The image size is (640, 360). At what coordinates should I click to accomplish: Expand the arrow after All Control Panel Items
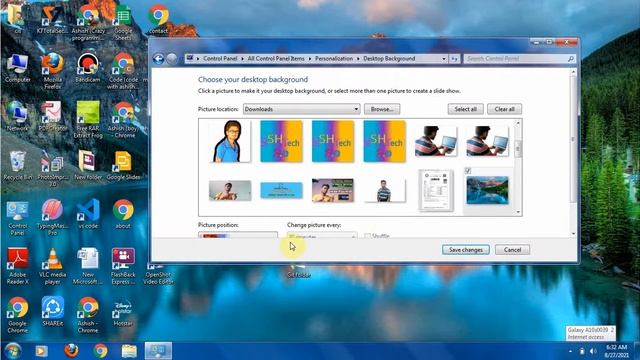pyautogui.click(x=310, y=59)
